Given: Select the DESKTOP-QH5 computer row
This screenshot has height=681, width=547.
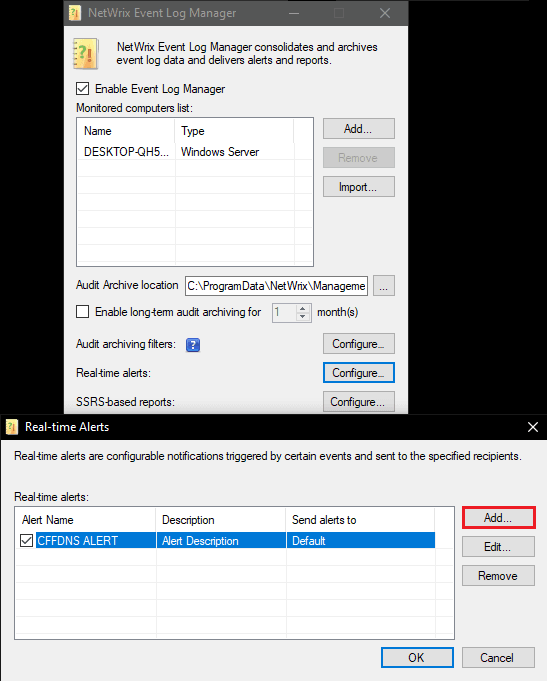Looking at the screenshot, I should click(194, 152).
